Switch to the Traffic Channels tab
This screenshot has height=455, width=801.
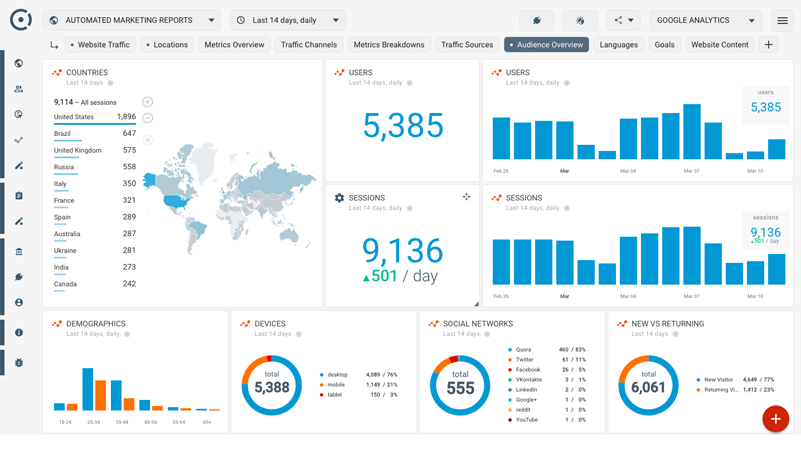pyautogui.click(x=308, y=45)
